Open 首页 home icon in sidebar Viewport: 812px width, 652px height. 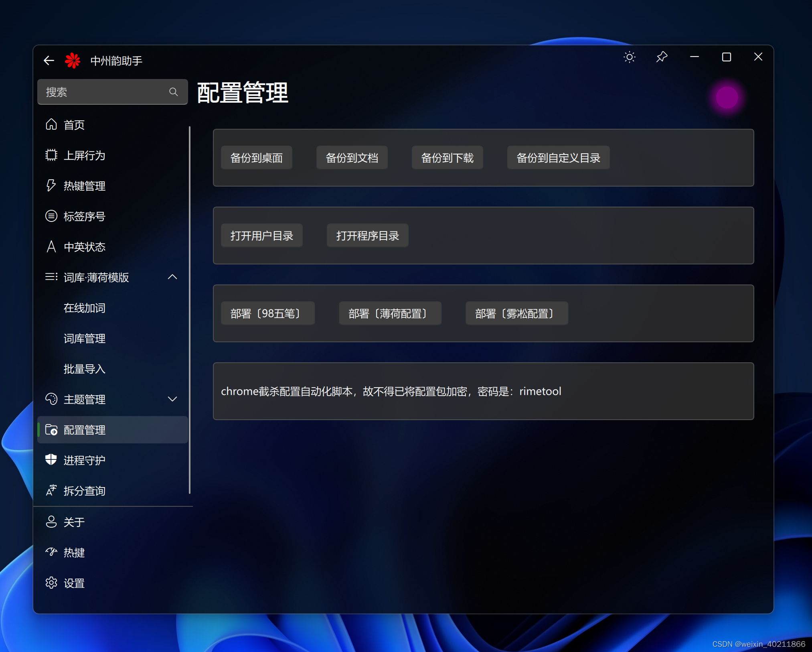coord(51,125)
